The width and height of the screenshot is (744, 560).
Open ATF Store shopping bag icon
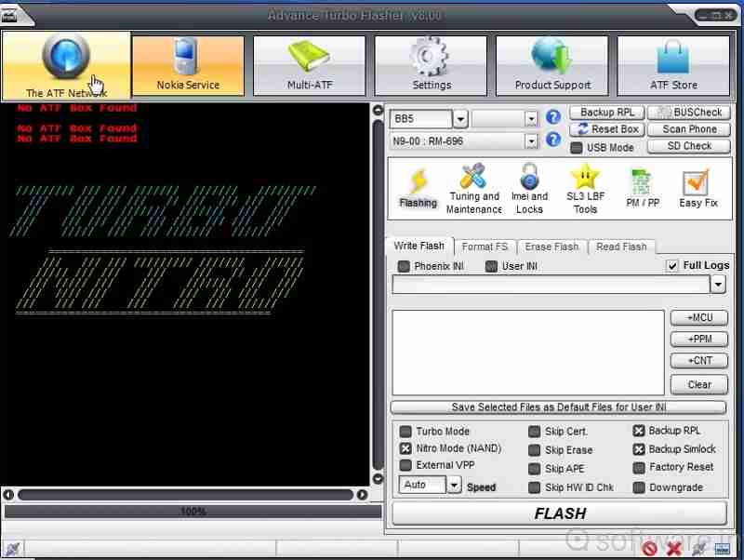pos(672,57)
